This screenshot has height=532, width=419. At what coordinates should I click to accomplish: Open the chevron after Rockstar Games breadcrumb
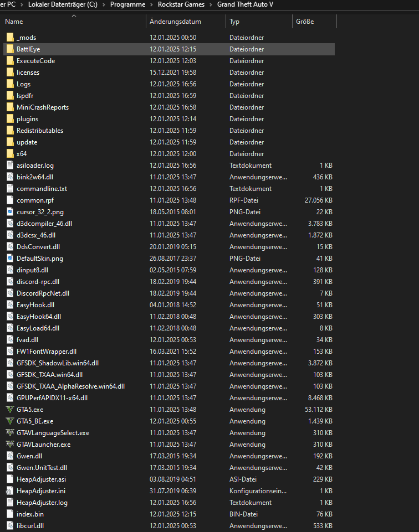211,5
